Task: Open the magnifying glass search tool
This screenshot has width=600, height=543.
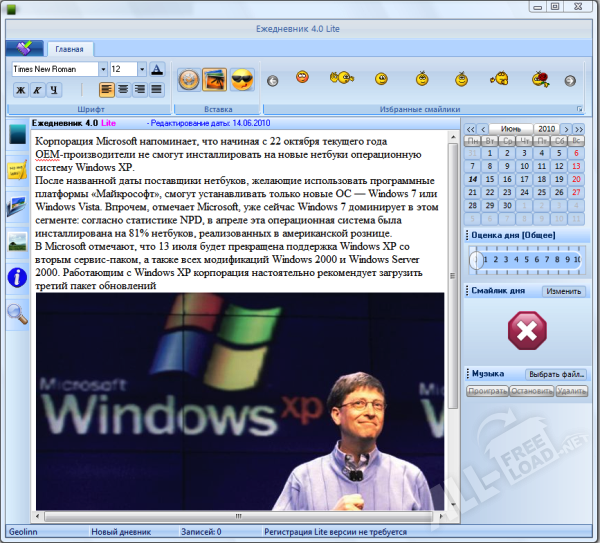Action: pos(17,314)
